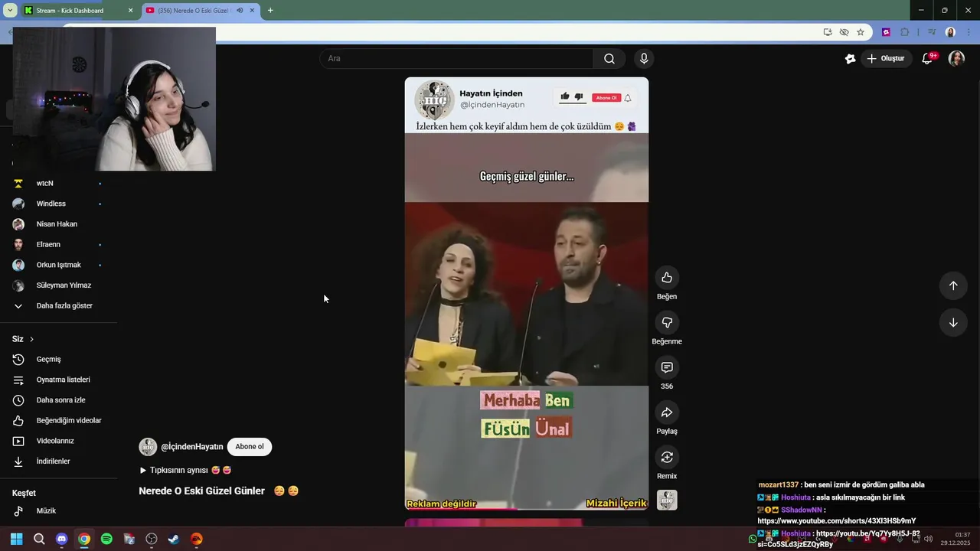Open a new Chrome tab
This screenshot has width=980, height=551.
pos(270,11)
